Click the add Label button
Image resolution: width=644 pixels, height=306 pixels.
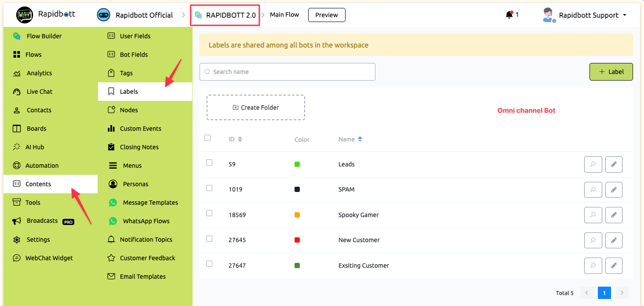(x=611, y=72)
